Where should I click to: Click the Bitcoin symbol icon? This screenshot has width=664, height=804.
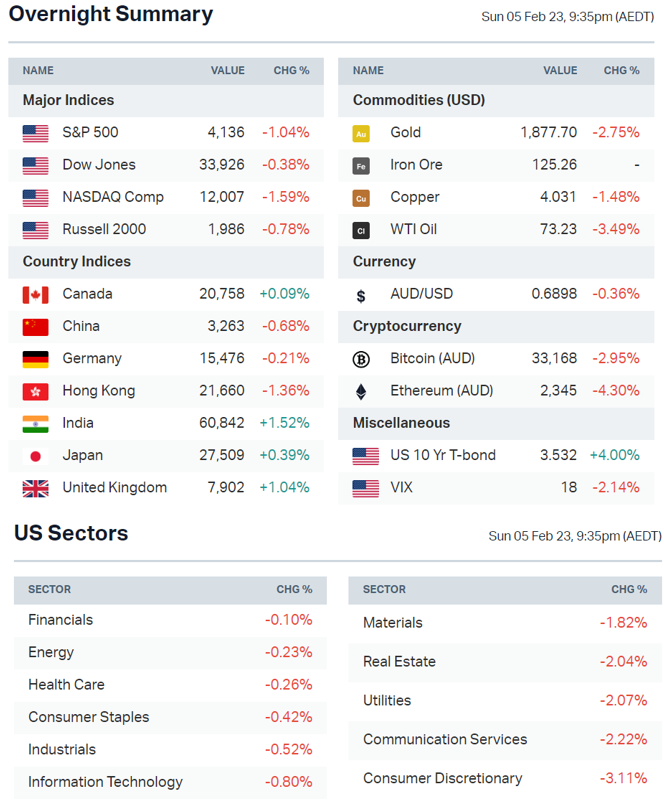point(361,359)
